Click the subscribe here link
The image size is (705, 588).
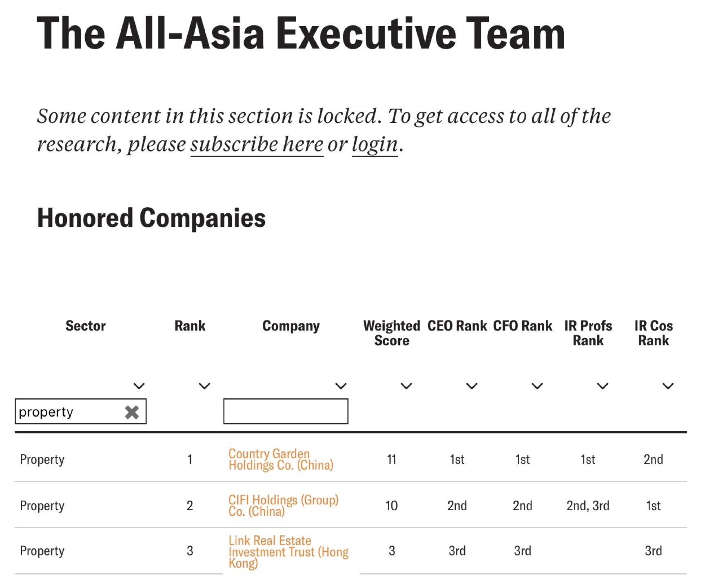(257, 144)
